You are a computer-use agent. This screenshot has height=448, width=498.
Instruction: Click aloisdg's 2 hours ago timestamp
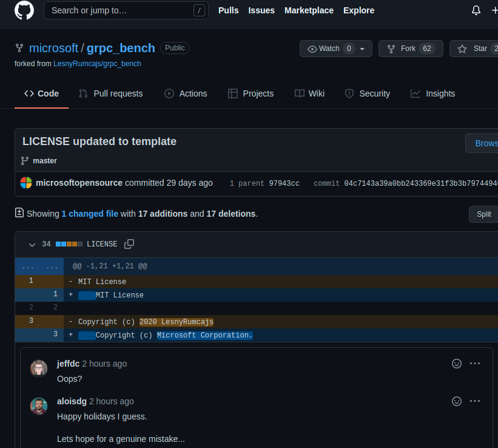coord(112,402)
